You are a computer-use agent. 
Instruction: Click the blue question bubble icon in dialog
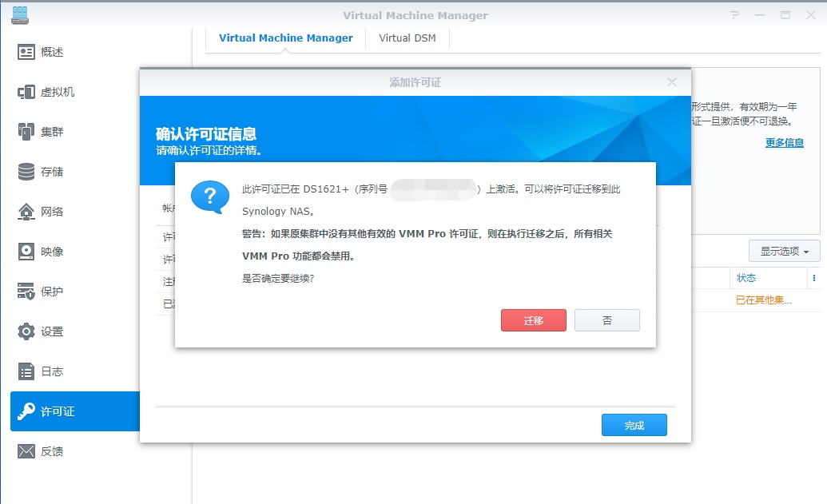pos(210,196)
